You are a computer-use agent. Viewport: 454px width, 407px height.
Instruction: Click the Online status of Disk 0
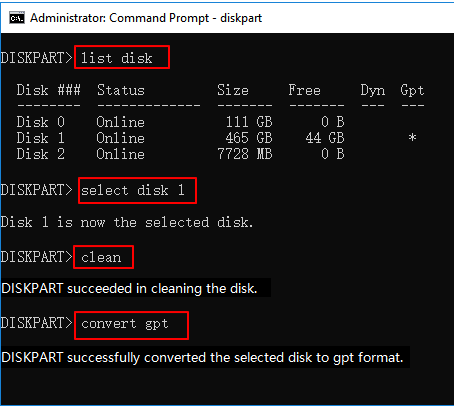click(x=121, y=122)
